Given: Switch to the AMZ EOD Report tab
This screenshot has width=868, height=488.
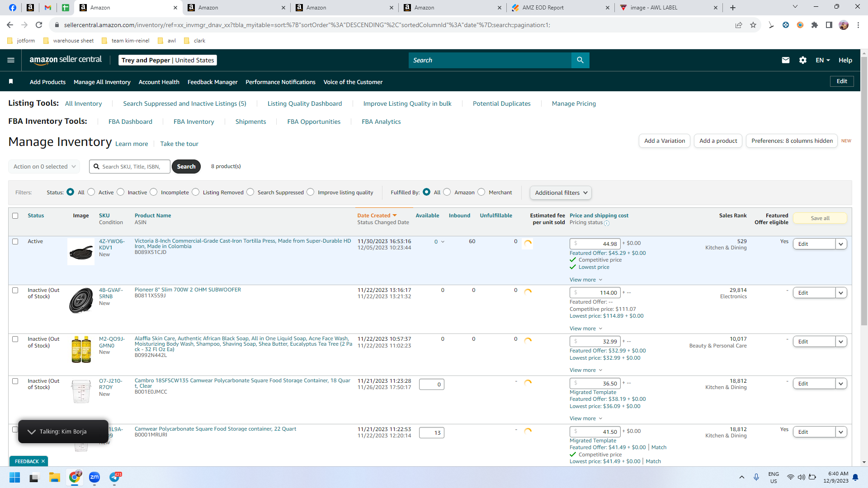Looking at the screenshot, I should click(561, 8).
